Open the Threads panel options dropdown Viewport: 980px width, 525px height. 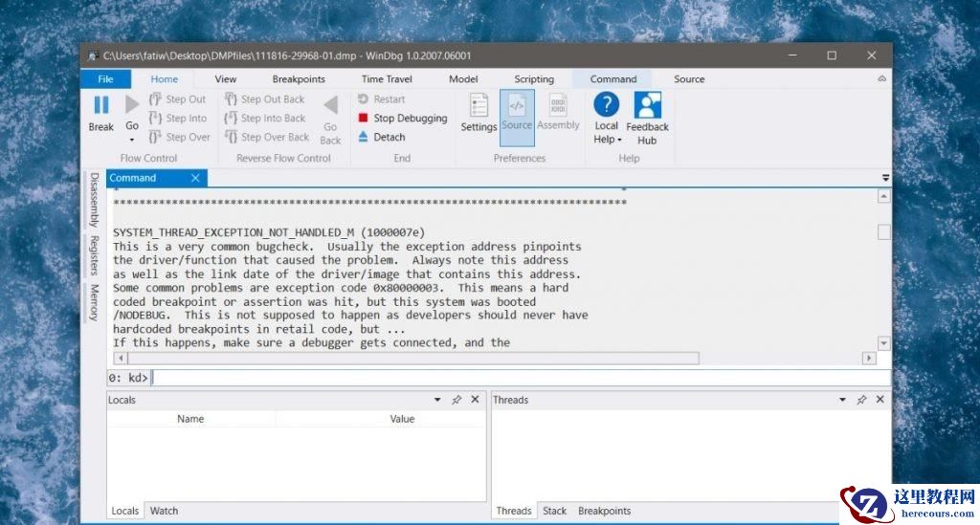842,400
